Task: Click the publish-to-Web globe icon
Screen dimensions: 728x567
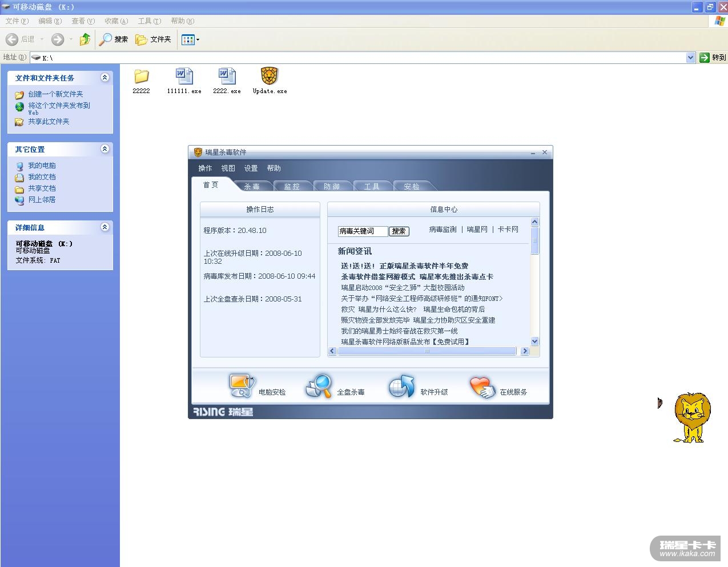Action: 19,106
